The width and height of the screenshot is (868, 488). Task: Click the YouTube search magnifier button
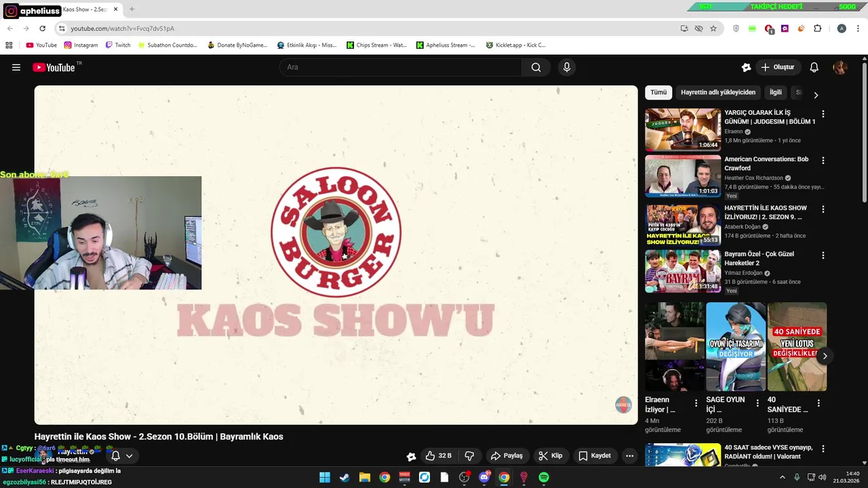tap(536, 67)
